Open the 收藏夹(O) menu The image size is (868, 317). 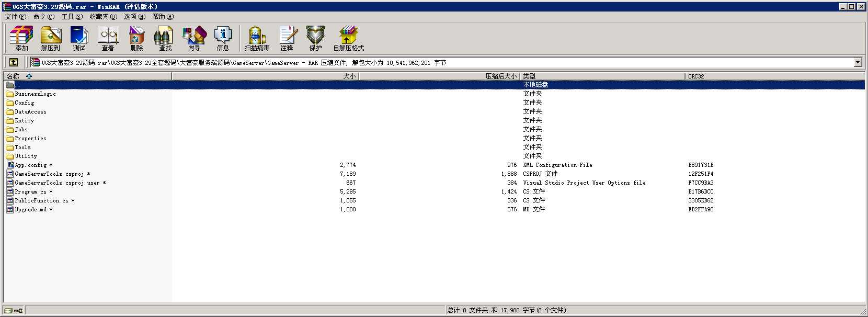point(103,17)
